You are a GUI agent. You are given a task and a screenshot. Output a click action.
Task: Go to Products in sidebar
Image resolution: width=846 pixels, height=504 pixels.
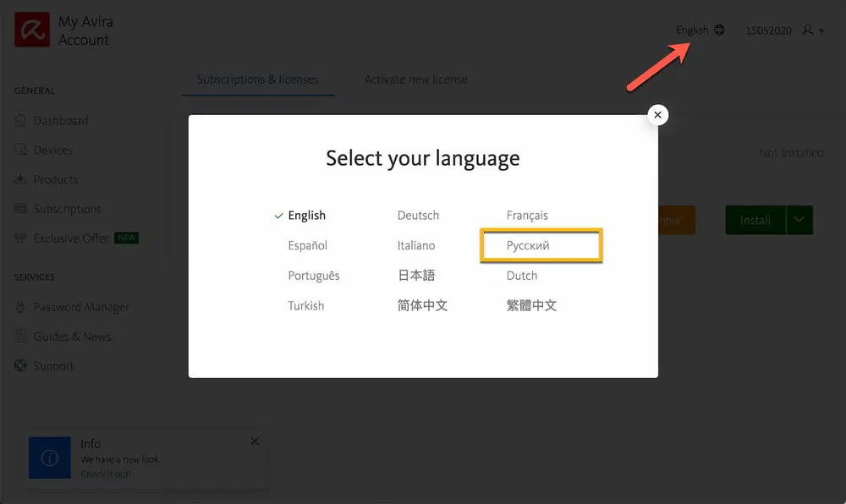[x=56, y=179]
